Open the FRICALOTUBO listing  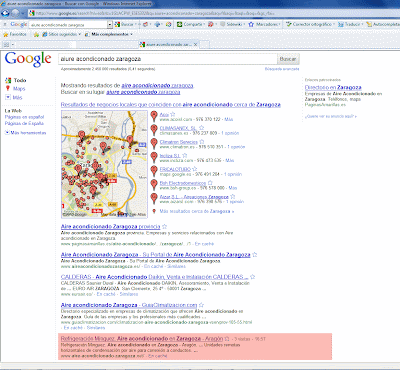[175, 169]
